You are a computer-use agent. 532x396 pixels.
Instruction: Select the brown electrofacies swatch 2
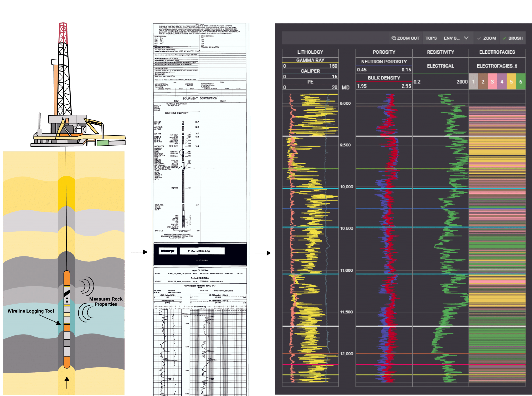click(483, 81)
